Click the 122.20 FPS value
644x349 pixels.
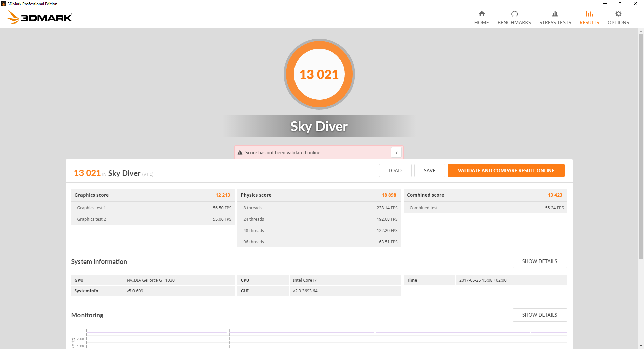pyautogui.click(x=387, y=231)
